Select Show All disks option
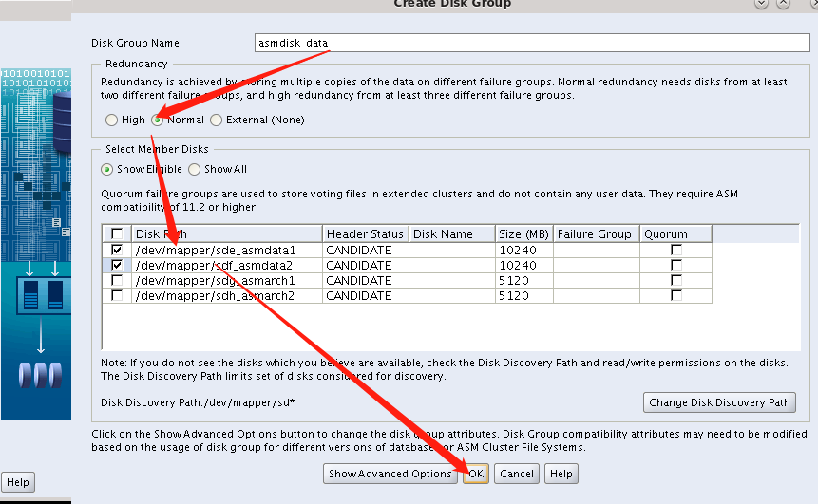The image size is (818, 504). point(194,169)
